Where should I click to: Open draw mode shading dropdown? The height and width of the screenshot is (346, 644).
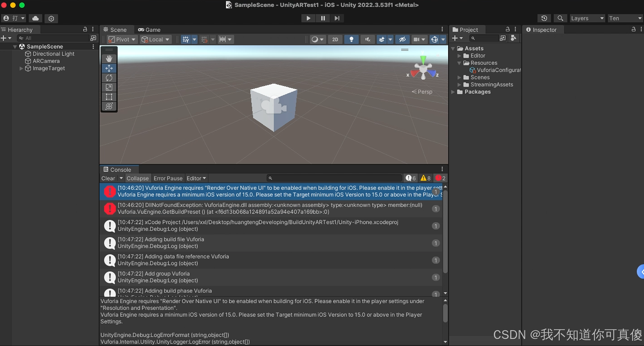317,40
